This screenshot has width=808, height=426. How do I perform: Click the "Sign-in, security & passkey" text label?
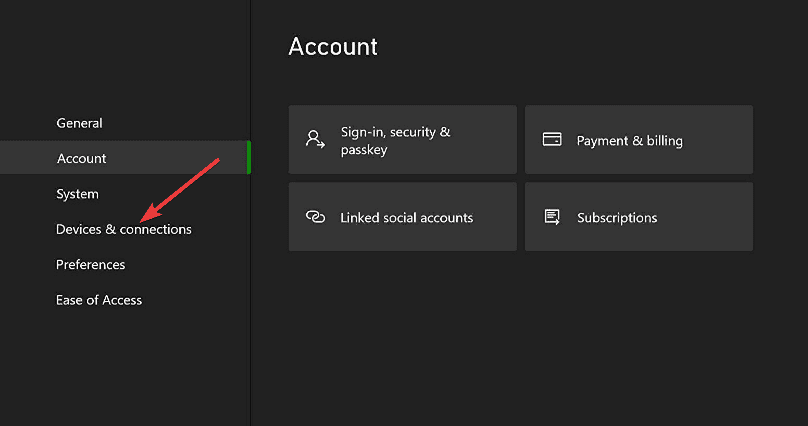coord(395,140)
